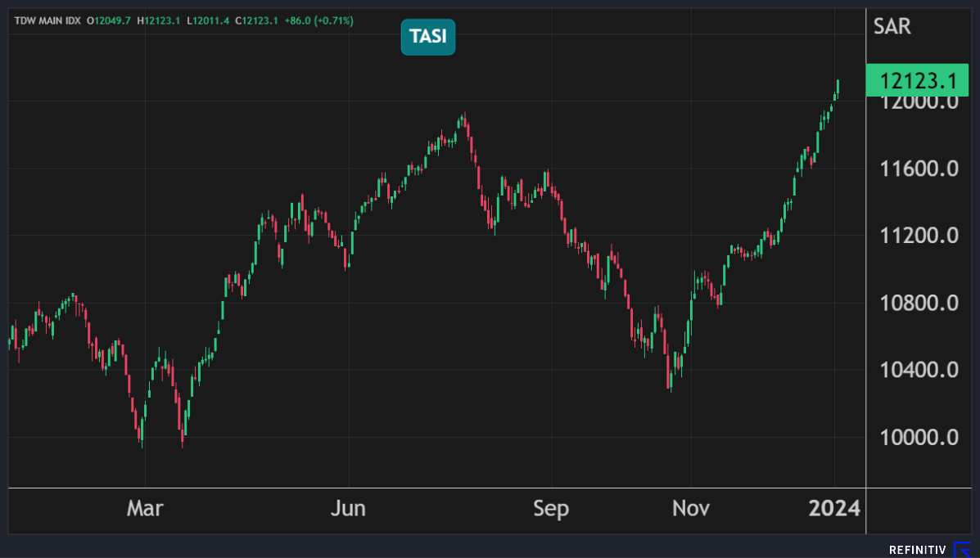
Task: Select the Nov date on time axis
Action: click(x=691, y=508)
